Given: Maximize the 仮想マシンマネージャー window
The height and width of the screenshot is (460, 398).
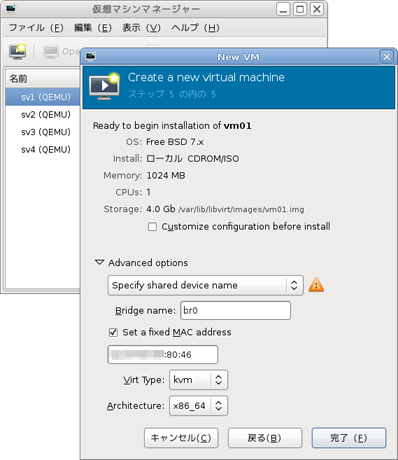Looking at the screenshot, I should click(300, 9).
